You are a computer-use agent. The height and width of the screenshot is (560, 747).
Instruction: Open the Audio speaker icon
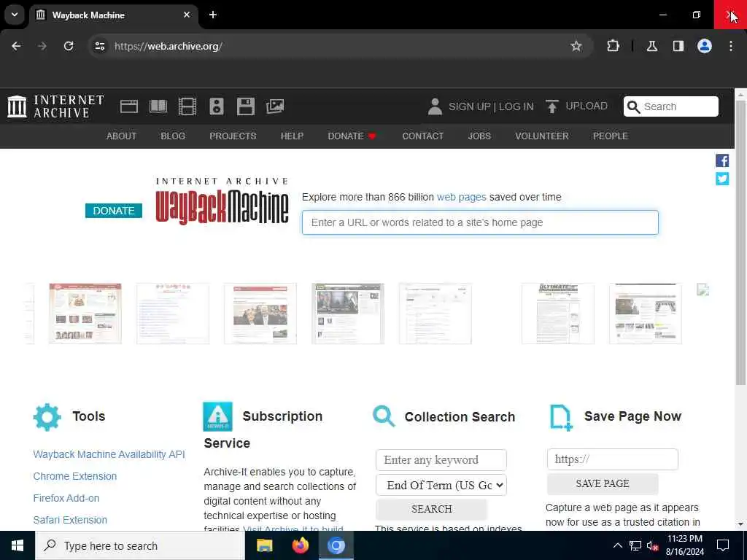(x=216, y=106)
